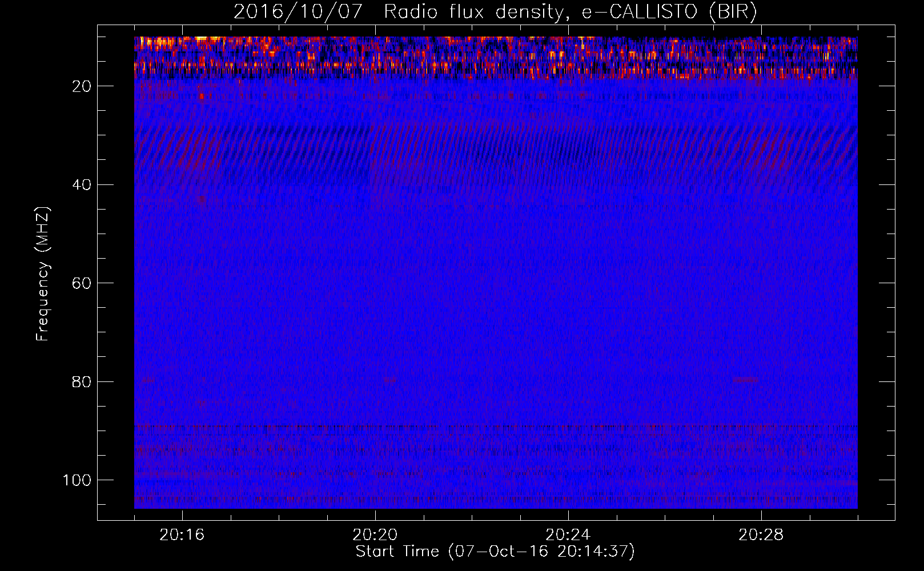Image resolution: width=924 pixels, height=571 pixels.
Task: Click the 40 MHz frequency tick label
Action: [82, 185]
